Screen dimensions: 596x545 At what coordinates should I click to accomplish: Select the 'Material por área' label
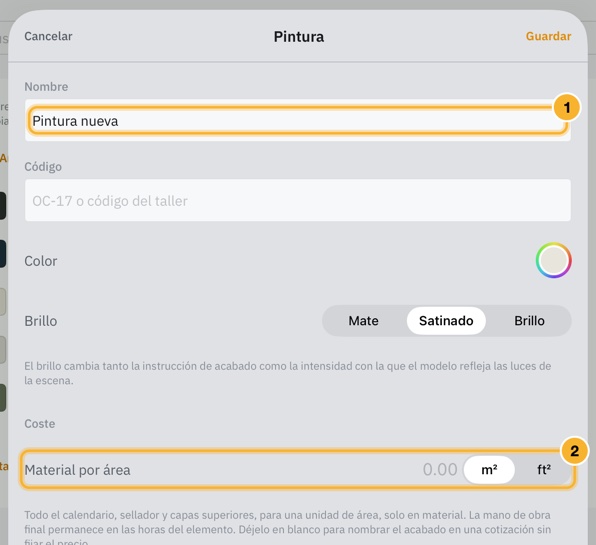click(x=77, y=470)
